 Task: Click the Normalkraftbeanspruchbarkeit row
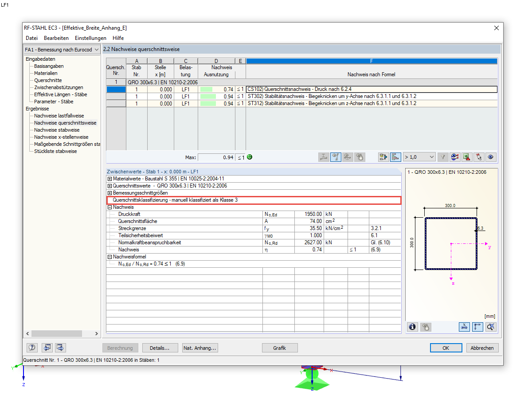coord(254,243)
